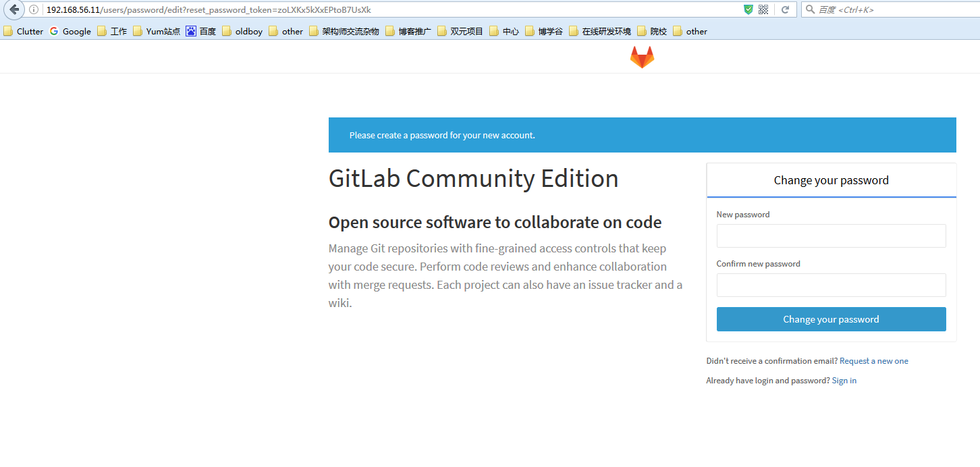Image resolution: width=980 pixels, height=467 pixels.
Task: Open the 在线研发环境 bookmarks folder
Action: [x=600, y=31]
